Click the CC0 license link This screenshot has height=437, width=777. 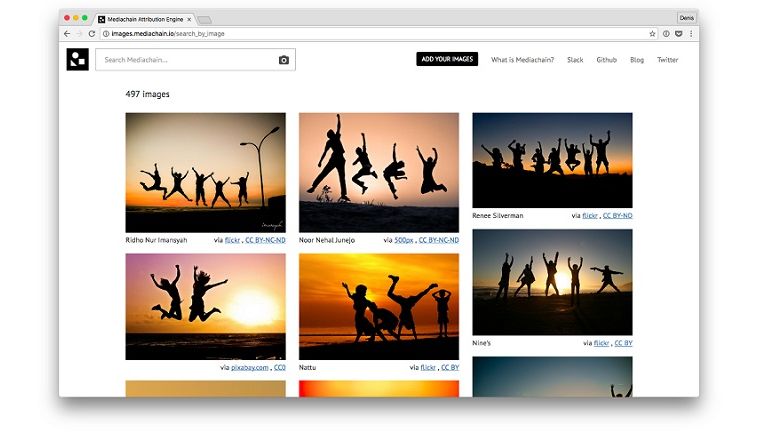click(x=279, y=368)
